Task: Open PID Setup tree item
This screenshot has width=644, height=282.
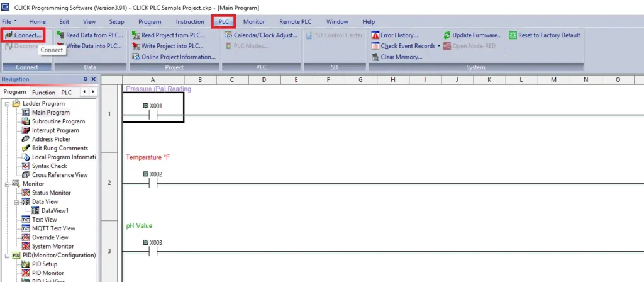Action: tap(45, 264)
